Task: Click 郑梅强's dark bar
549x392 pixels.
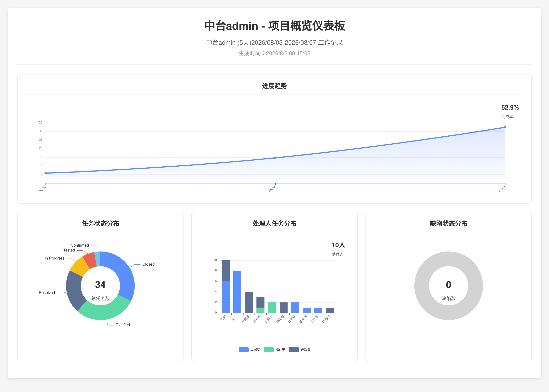Action: [x=249, y=302]
